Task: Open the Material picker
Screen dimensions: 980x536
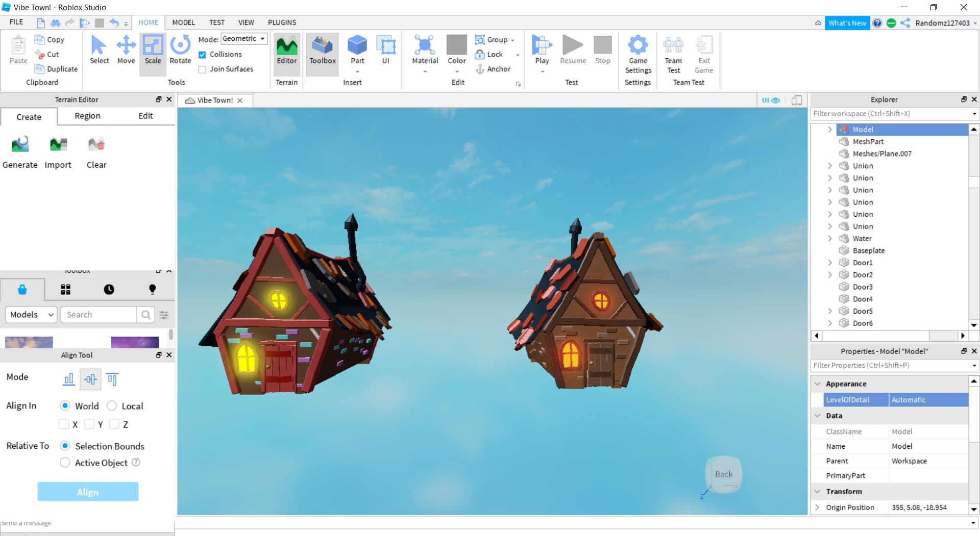Action: 425,50
